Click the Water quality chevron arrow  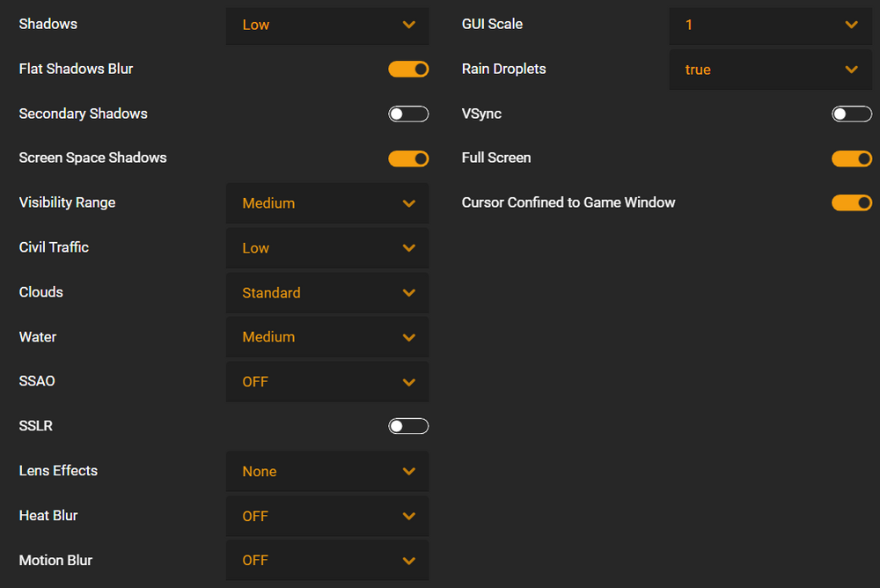[x=409, y=337]
